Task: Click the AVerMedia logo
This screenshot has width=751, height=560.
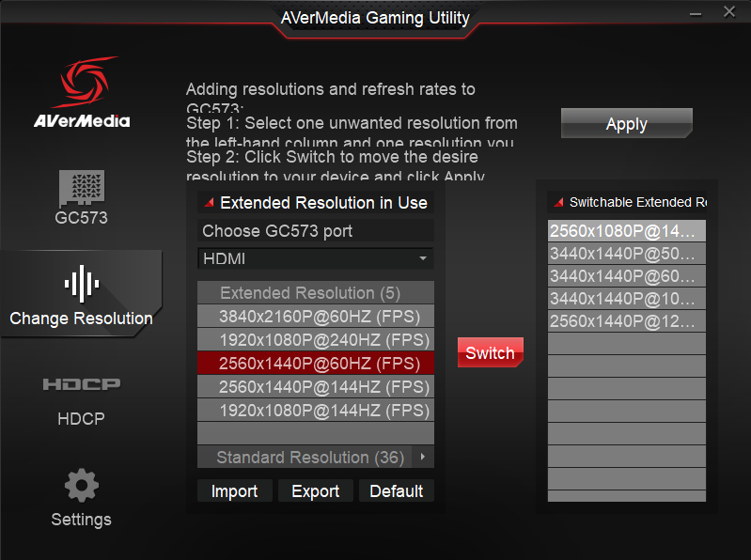Action: (x=82, y=94)
